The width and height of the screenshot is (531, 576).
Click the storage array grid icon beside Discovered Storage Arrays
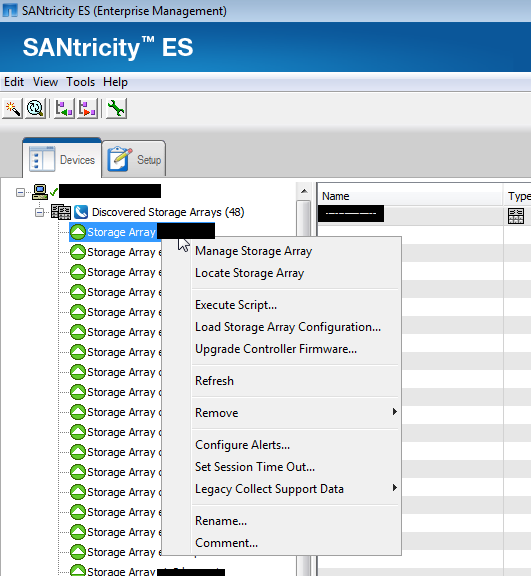(x=61, y=212)
